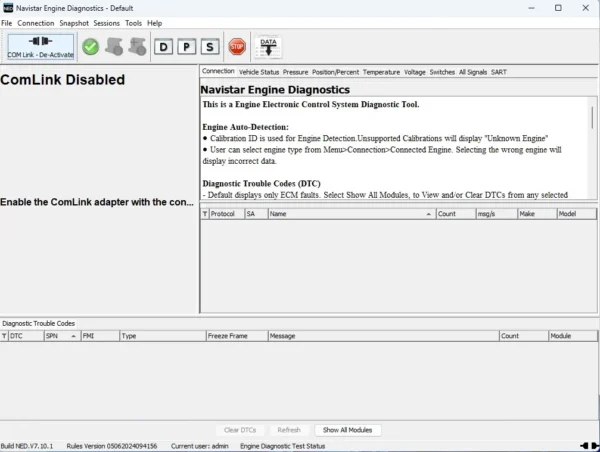Click the Refresh button
Image resolution: width=600 pixels, height=452 pixels.
tap(289, 430)
